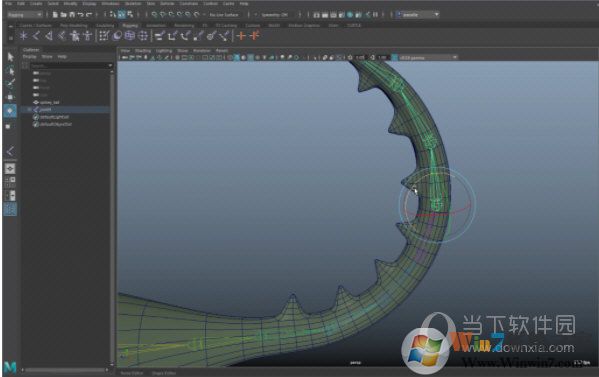
Task: Click the Outliner horizontal scrollbar at bottom
Action: pos(66,370)
